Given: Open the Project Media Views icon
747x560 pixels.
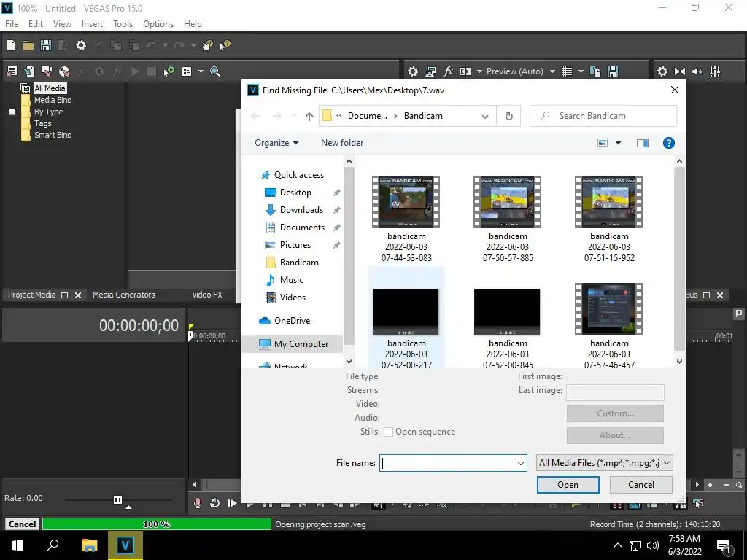Looking at the screenshot, I should (x=187, y=71).
